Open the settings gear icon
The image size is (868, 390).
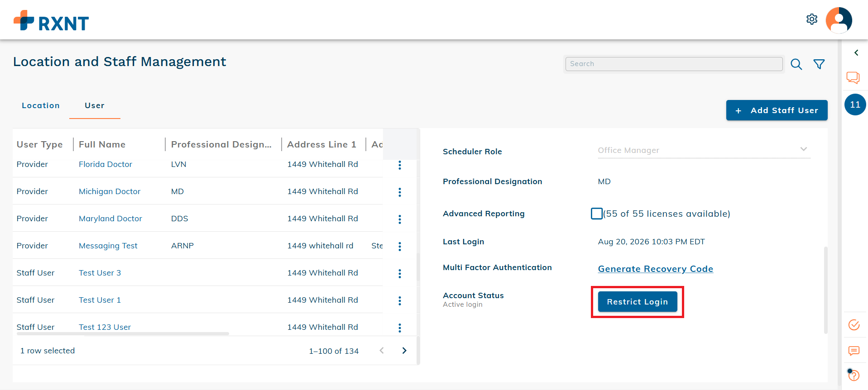coord(812,19)
